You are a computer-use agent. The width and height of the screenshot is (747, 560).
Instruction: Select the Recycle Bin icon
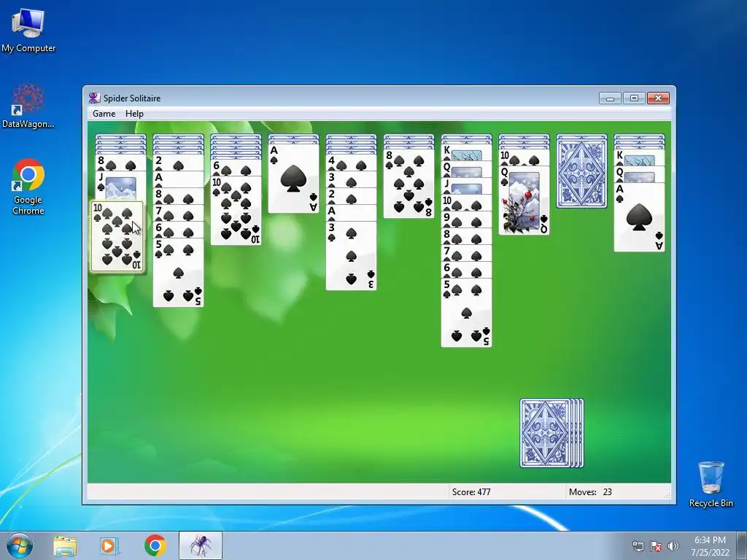coord(711,484)
